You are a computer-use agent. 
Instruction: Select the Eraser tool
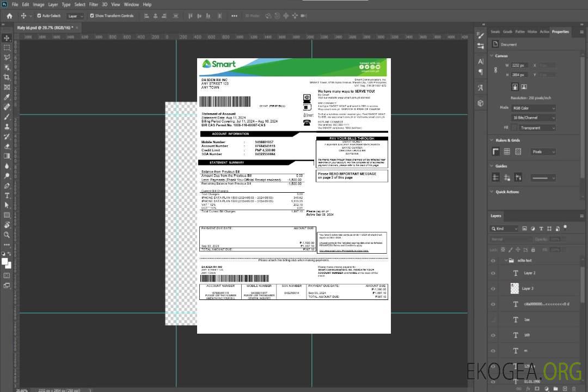[7, 146]
